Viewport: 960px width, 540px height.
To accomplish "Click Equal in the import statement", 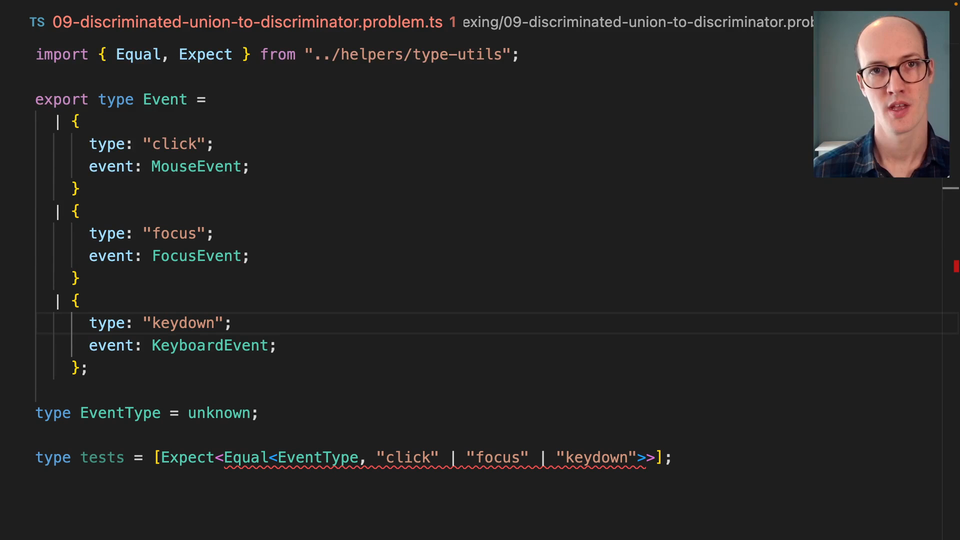I will [138, 54].
